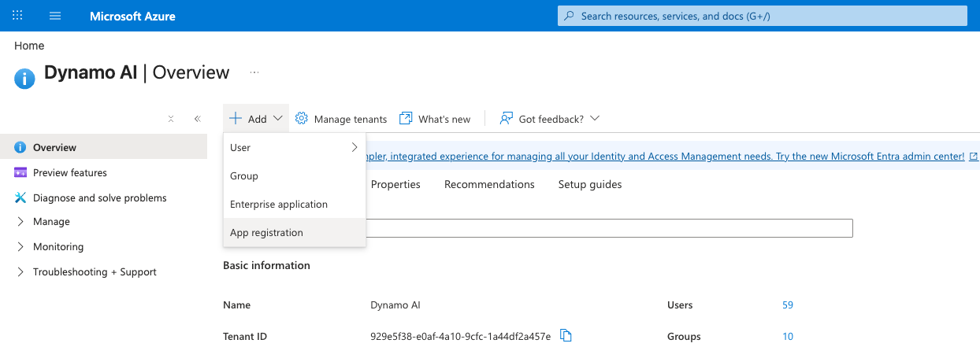Open the app launcher grid icon
This screenshot has height=347, width=980.
pyautogui.click(x=18, y=16)
